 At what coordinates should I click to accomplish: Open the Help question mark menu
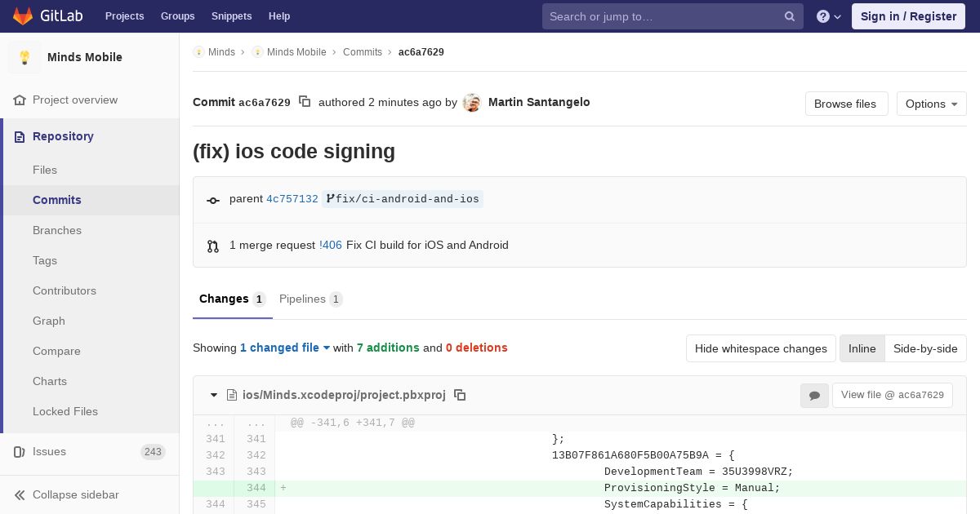(829, 16)
